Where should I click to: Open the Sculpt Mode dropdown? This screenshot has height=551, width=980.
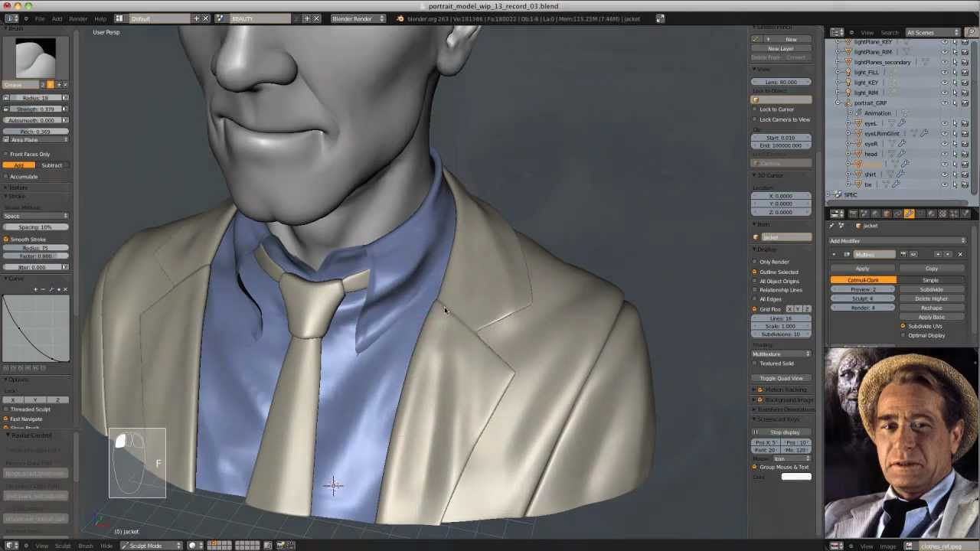151,546
